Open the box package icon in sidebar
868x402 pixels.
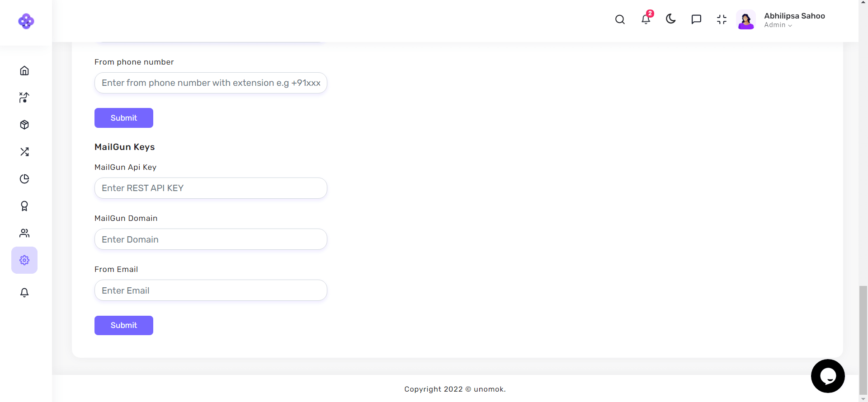[24, 125]
